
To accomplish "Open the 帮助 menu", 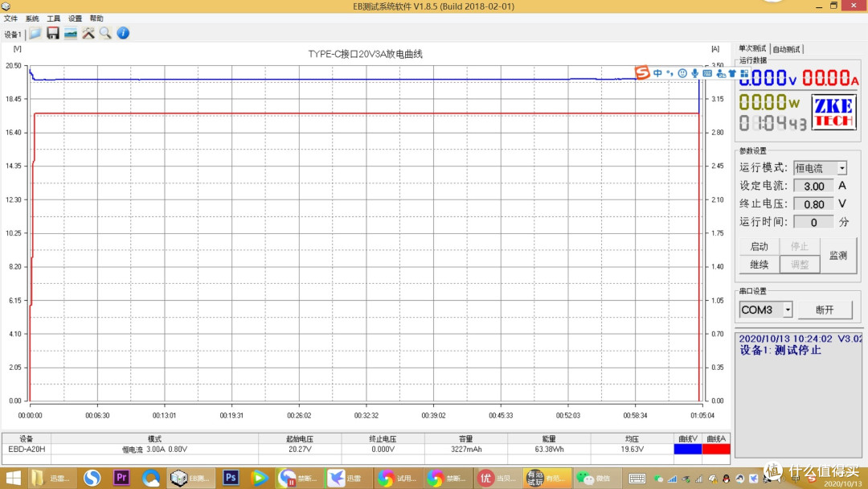I will click(x=96, y=18).
